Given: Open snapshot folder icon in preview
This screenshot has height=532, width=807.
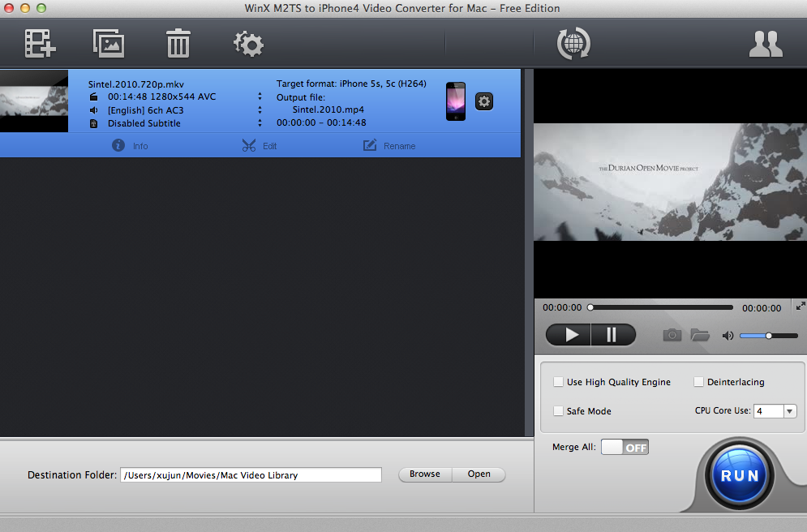Looking at the screenshot, I should 700,335.
